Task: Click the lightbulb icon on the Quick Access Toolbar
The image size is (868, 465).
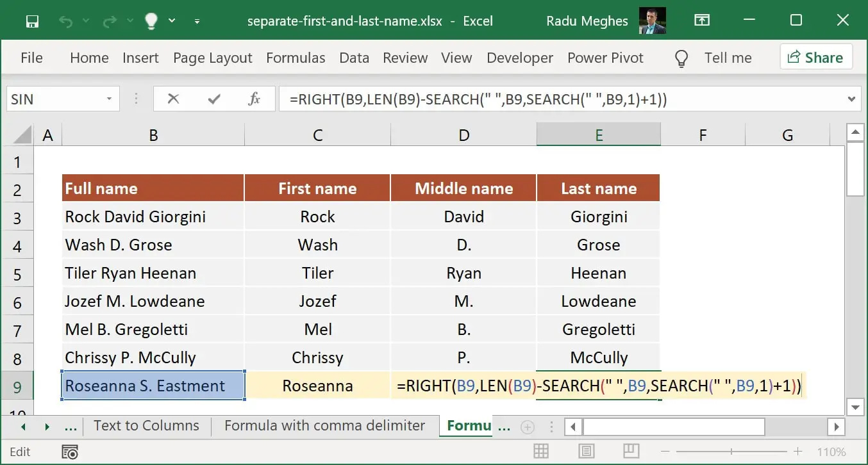Action: point(151,20)
